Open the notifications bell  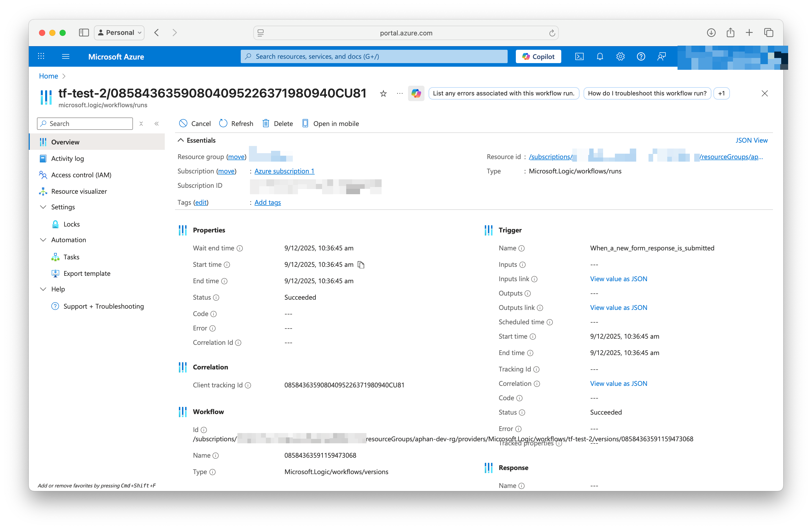coord(600,57)
